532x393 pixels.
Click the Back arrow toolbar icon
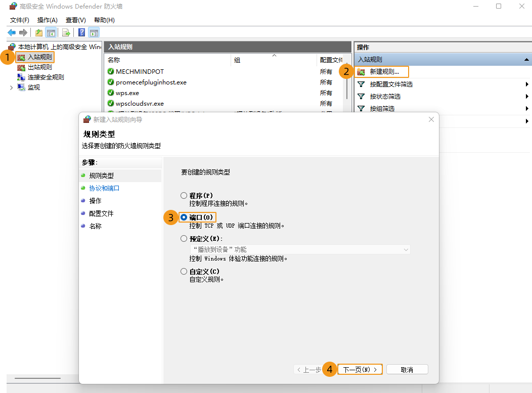point(12,32)
